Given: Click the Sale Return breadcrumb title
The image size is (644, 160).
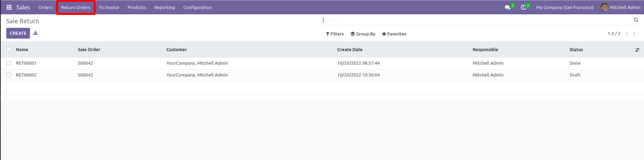Looking at the screenshot, I should click(x=23, y=21).
